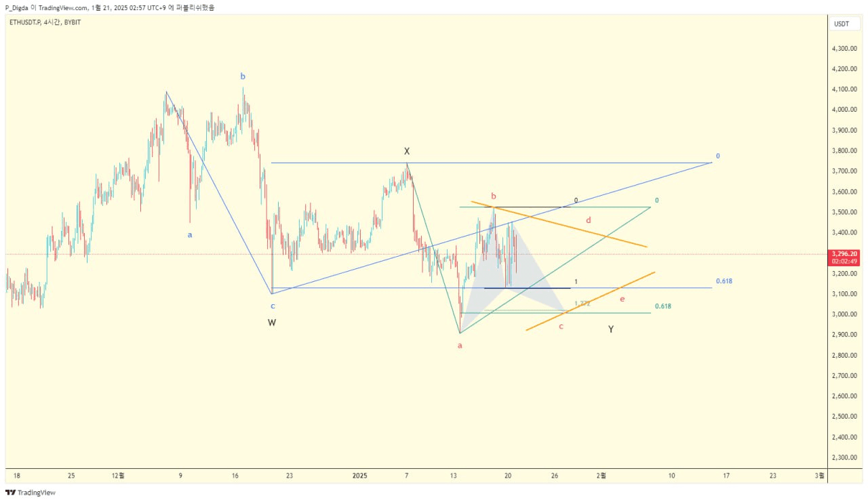Click the 3,000.00 price axis label
Screen dimensions: 868x502
pyautogui.click(x=843, y=314)
